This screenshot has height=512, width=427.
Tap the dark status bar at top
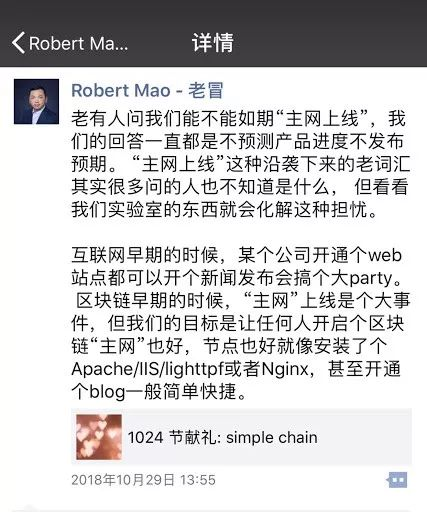tap(213, 10)
